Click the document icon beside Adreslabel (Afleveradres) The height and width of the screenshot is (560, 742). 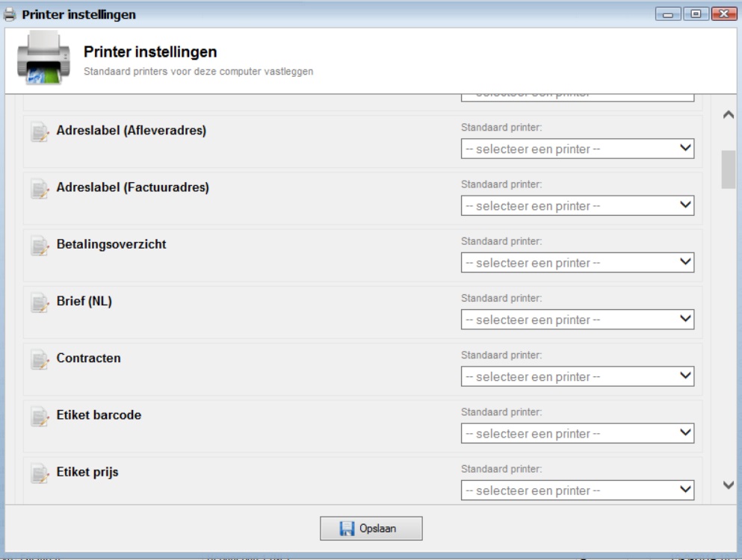click(x=39, y=133)
